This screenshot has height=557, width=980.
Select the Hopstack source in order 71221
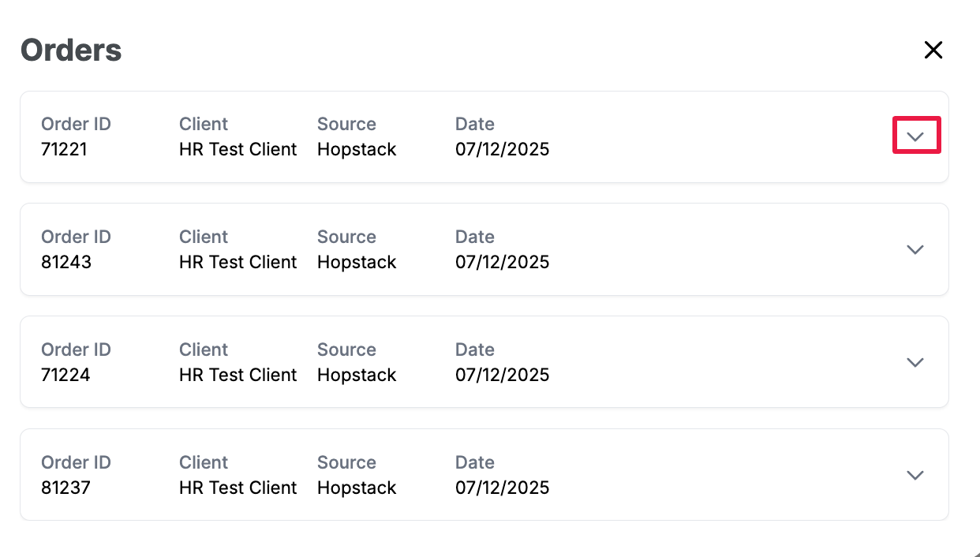pos(357,149)
